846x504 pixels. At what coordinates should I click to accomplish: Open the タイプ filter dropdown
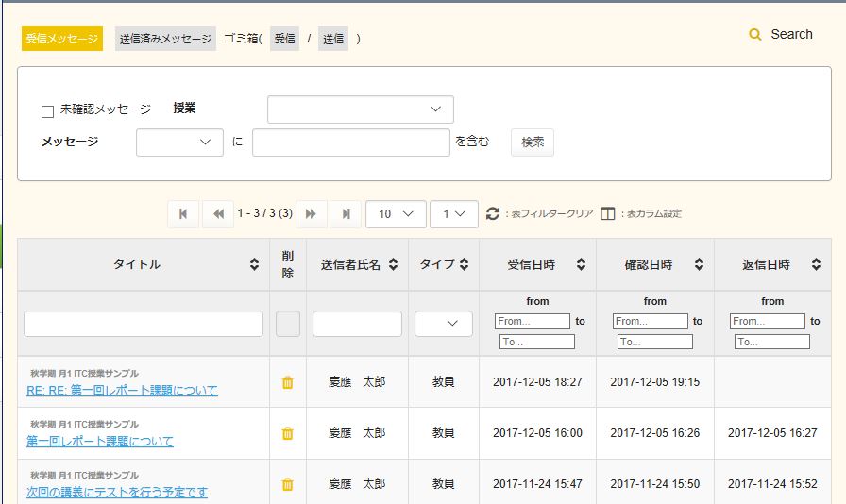point(443,324)
